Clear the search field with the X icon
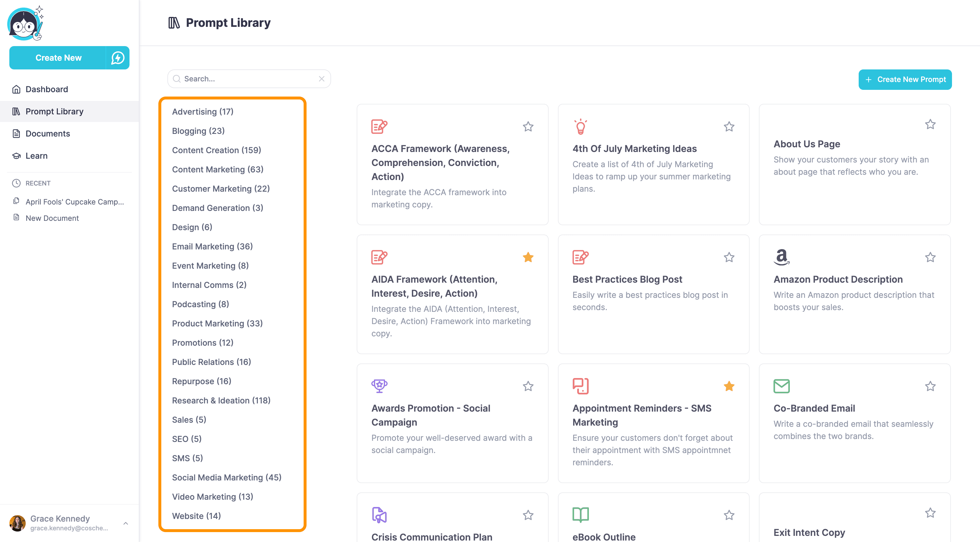Screen dimensions: 980x542 321,79
